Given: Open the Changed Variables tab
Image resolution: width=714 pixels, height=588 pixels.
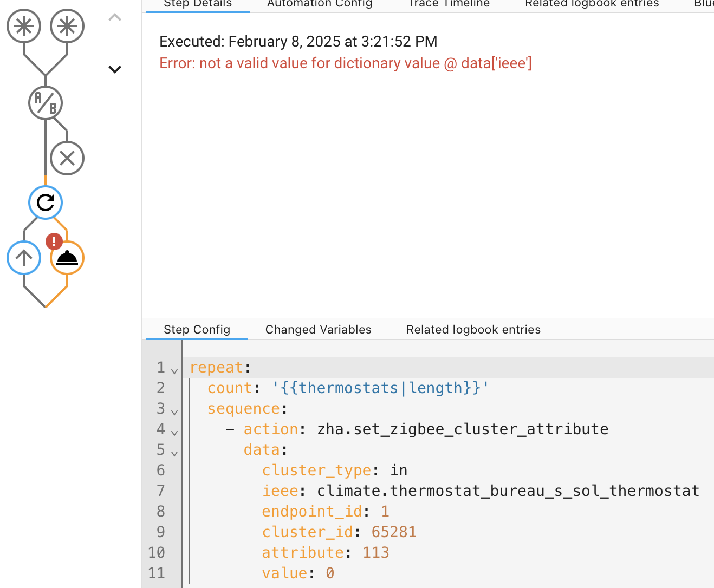Looking at the screenshot, I should tap(319, 329).
